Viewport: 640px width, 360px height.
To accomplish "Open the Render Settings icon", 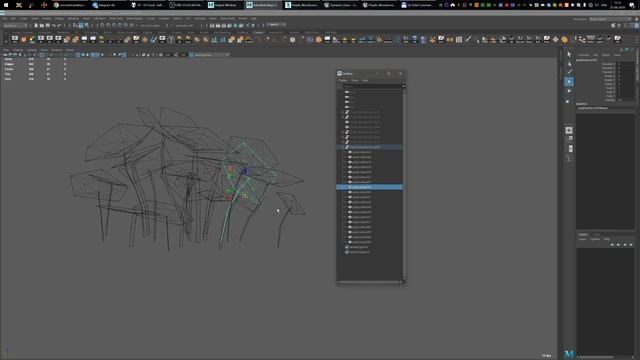I will click(229, 25).
